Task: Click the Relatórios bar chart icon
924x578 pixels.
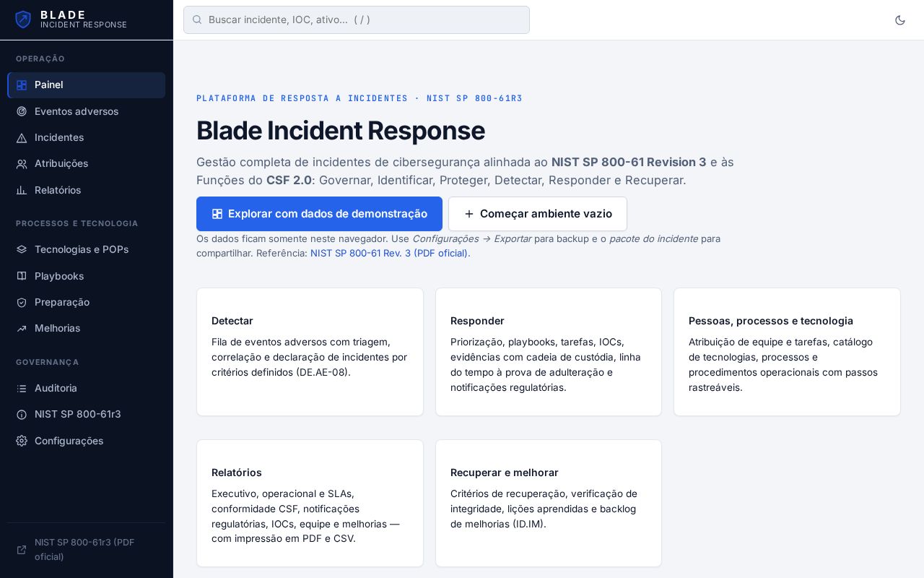Action: [x=22, y=190]
